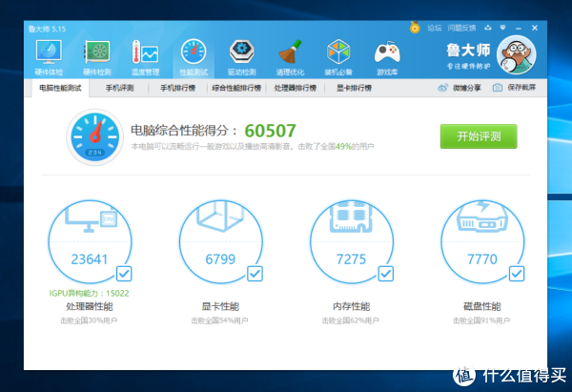Click the graphics score 6799
Image resolution: width=572 pixels, height=392 pixels.
point(220,259)
